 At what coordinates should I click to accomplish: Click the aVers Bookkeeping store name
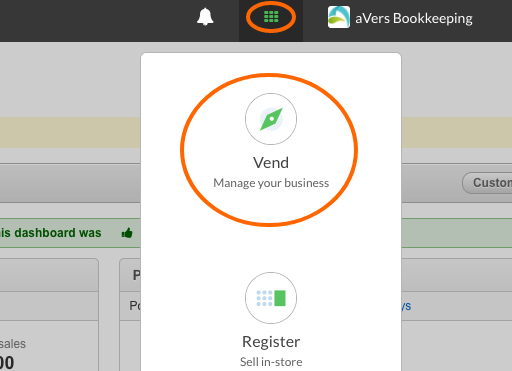coord(414,18)
